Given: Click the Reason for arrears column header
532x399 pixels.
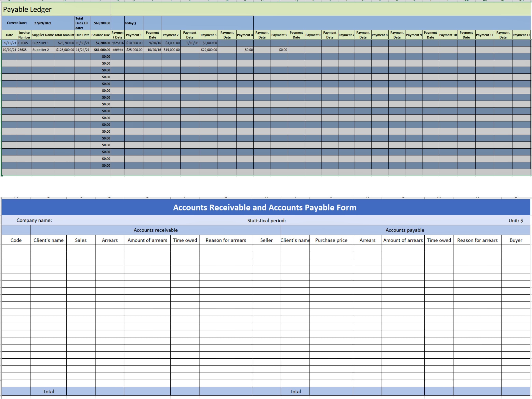Looking at the screenshot, I should click(225, 240).
